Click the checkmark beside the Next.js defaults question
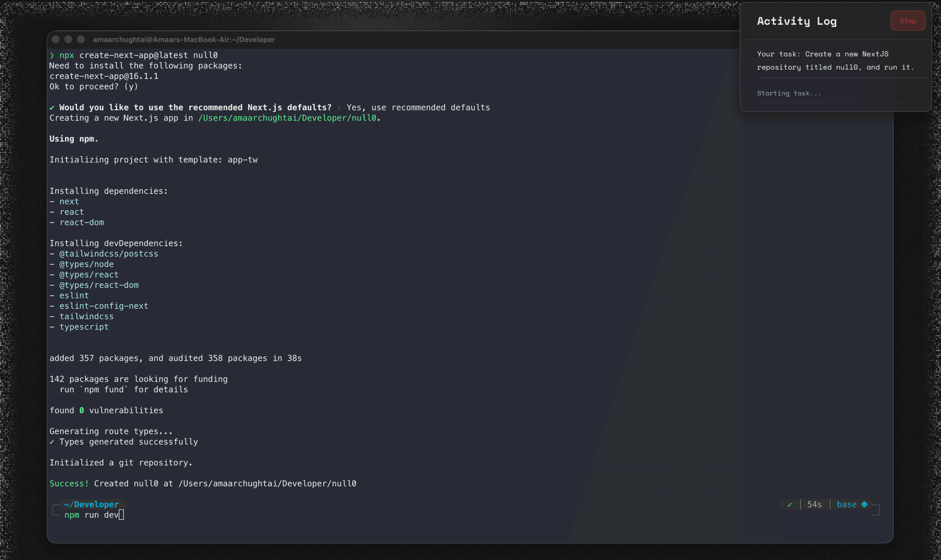Viewport: 941px width, 560px height. click(x=52, y=107)
